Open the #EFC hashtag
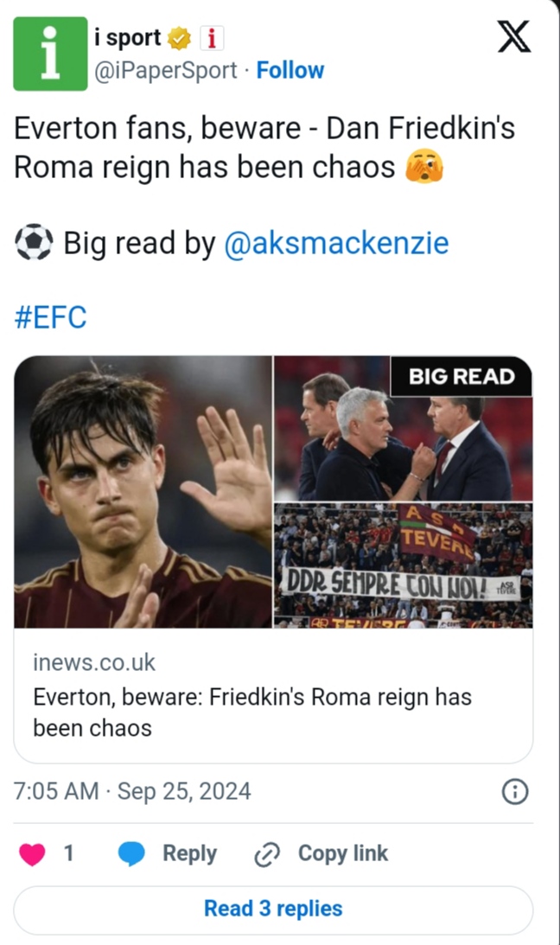 click(x=51, y=317)
